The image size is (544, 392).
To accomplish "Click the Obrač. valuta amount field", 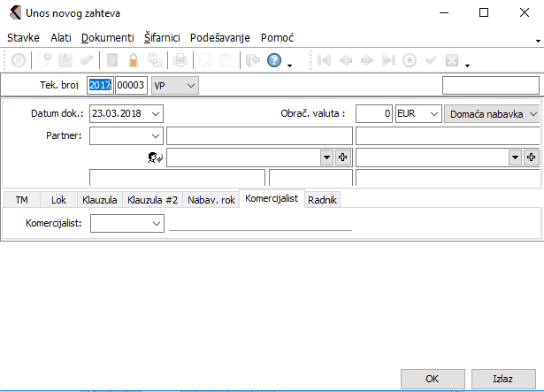I will (x=374, y=114).
